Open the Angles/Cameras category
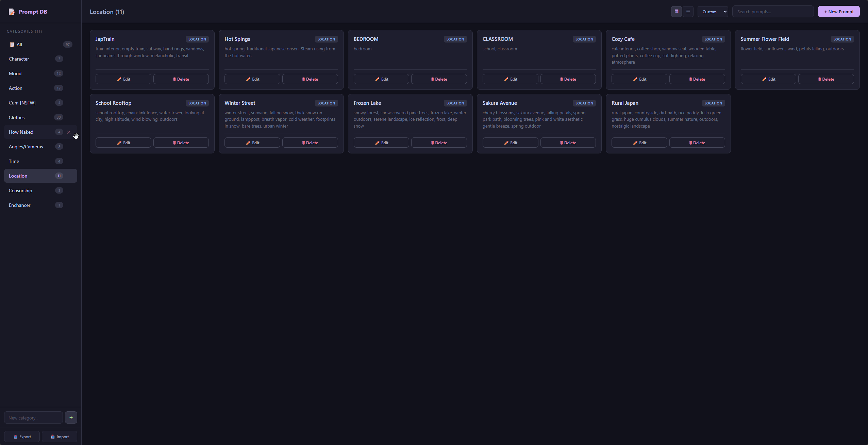This screenshot has width=868, height=445. [x=40, y=147]
